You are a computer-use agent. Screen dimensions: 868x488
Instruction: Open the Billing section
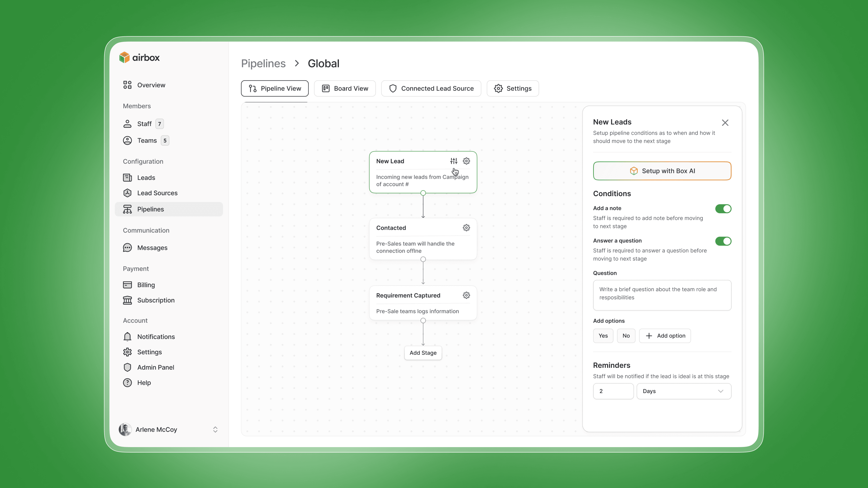[146, 285]
